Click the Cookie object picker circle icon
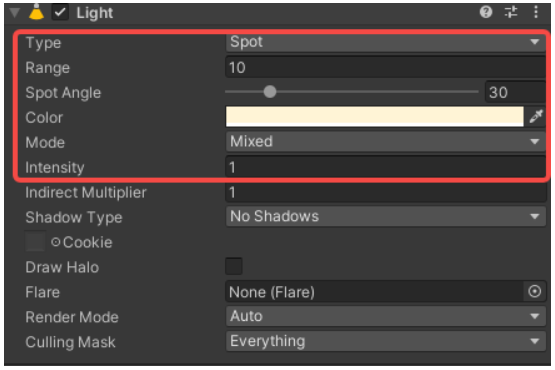555x370 pixels. pyautogui.click(x=56, y=242)
